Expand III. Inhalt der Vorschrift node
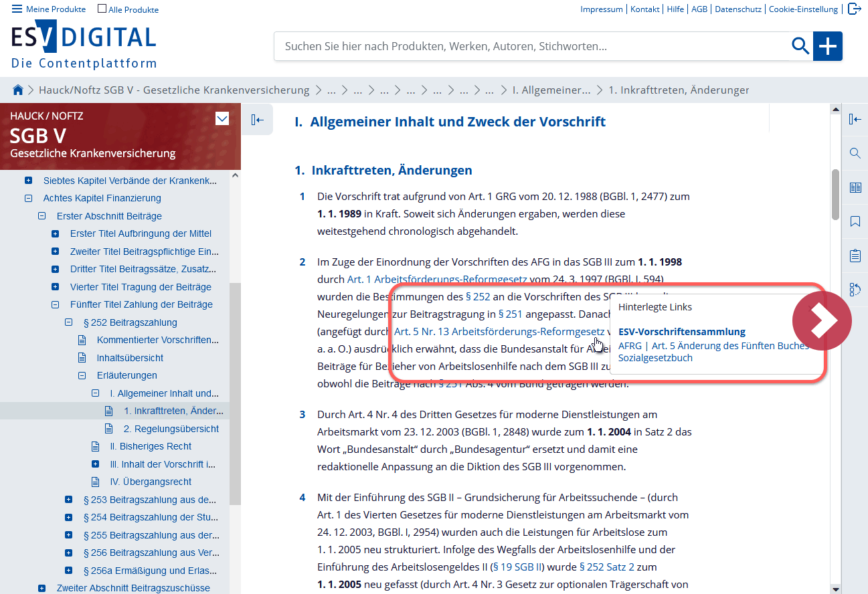Image resolution: width=868 pixels, height=594 pixels. point(95,464)
